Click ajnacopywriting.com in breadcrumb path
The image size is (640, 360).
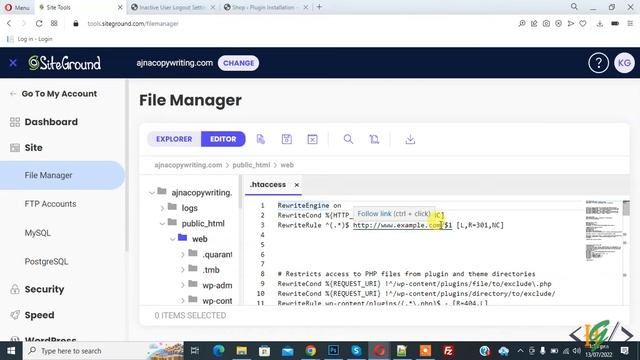point(188,165)
